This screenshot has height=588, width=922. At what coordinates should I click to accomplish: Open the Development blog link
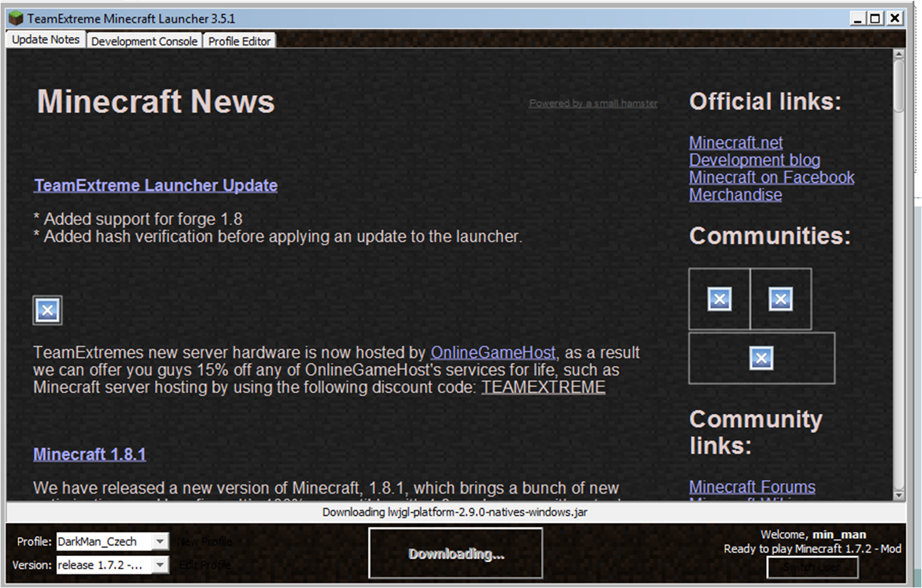tap(754, 160)
